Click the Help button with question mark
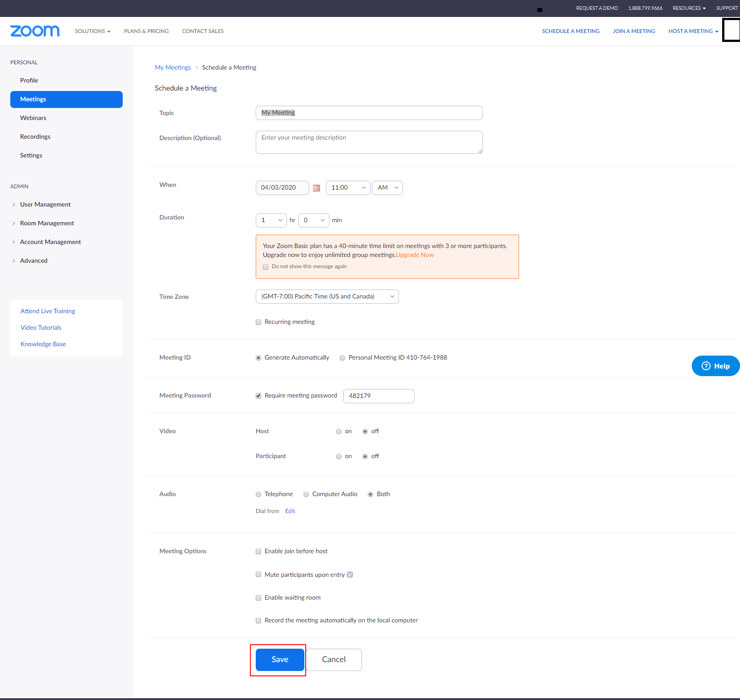The height and width of the screenshot is (700, 740). coord(715,366)
